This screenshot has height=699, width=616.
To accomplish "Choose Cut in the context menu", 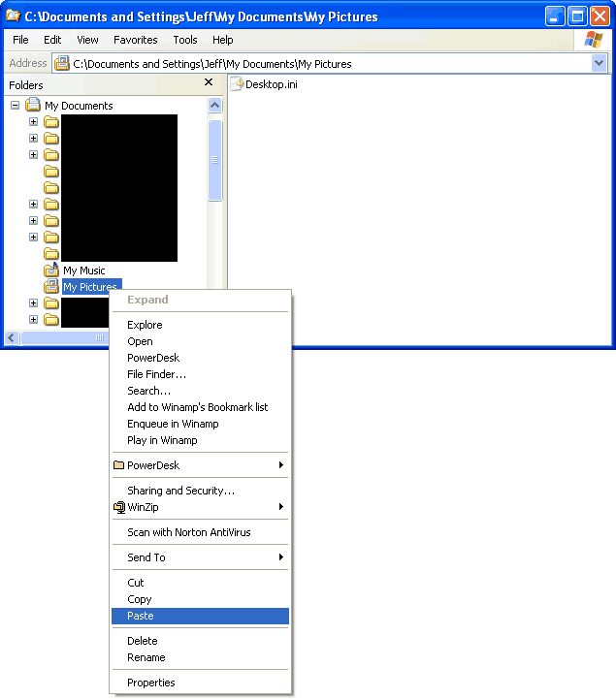I will (200, 583).
